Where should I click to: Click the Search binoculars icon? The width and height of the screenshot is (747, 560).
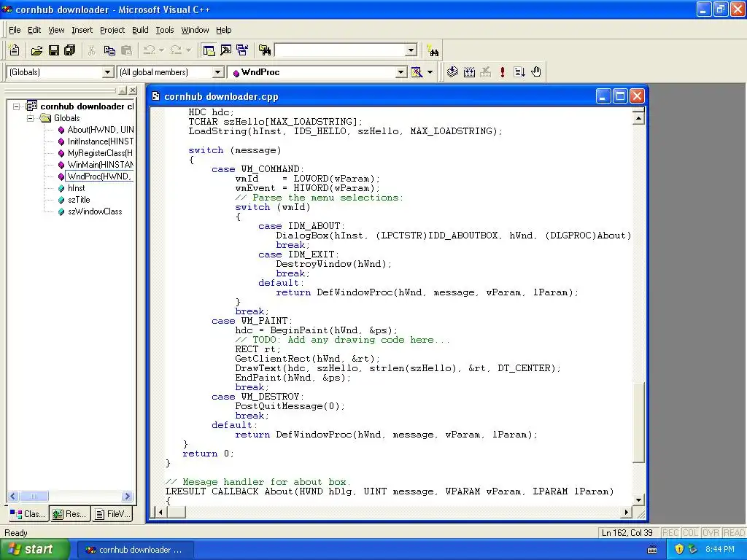coord(433,50)
